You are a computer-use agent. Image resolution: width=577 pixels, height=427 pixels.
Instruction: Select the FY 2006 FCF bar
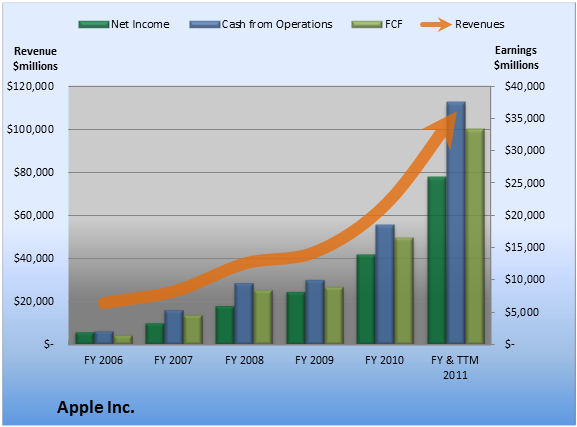point(123,340)
